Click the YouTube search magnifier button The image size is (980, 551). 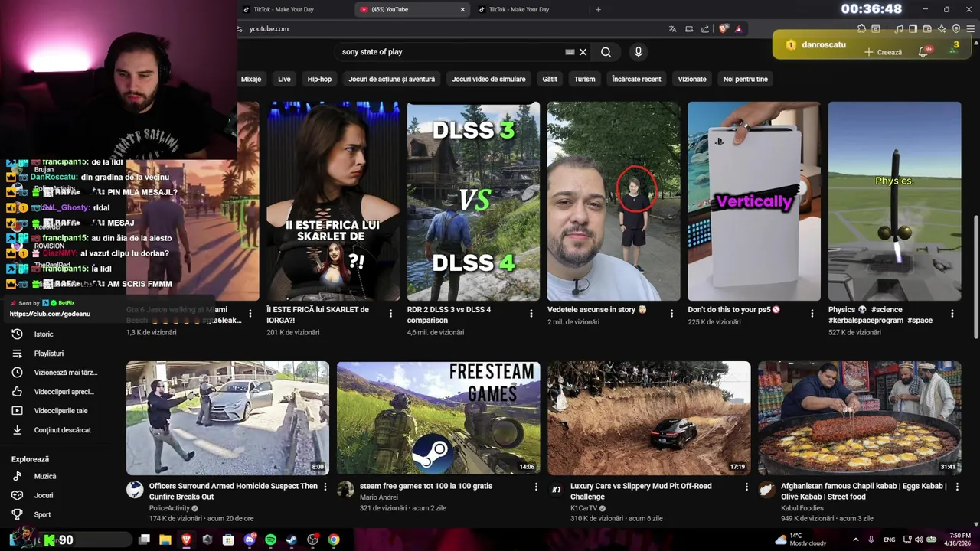(606, 52)
